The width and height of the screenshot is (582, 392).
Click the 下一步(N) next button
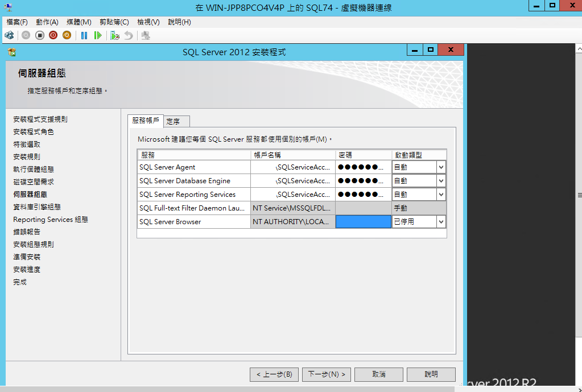[x=327, y=374]
